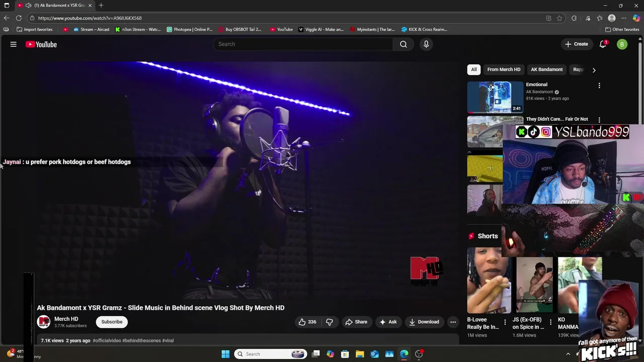This screenshot has height=362, width=644.
Task: Open Edge Settings and more menu
Action: pyautogui.click(x=624, y=18)
